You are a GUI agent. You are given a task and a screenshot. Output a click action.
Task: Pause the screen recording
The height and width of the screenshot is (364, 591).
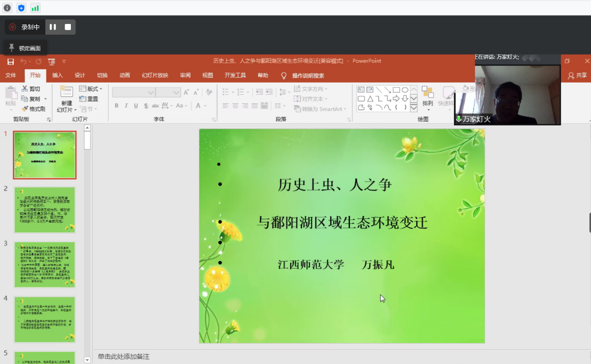pos(53,27)
